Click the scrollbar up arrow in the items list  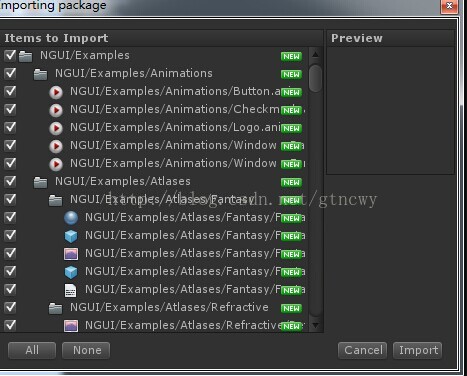coord(315,55)
